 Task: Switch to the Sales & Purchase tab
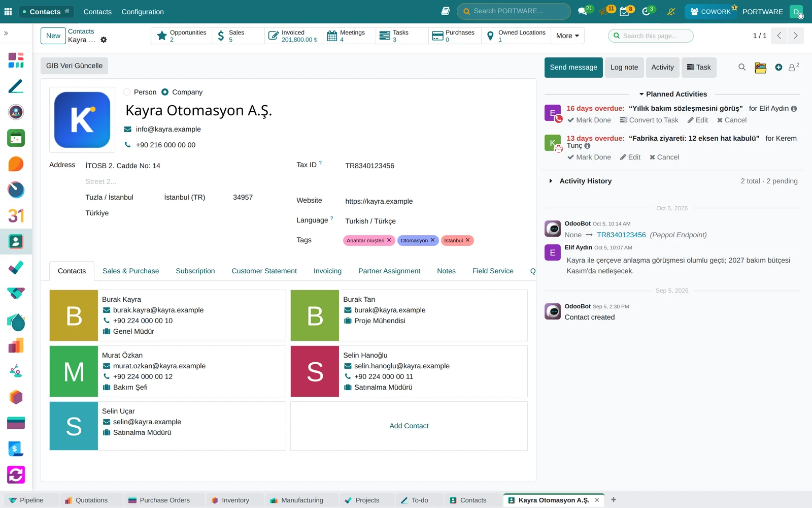coord(130,271)
